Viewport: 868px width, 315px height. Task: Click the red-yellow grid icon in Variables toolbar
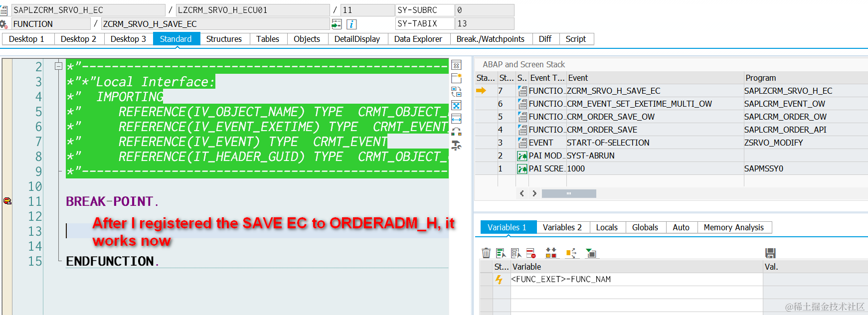point(551,253)
